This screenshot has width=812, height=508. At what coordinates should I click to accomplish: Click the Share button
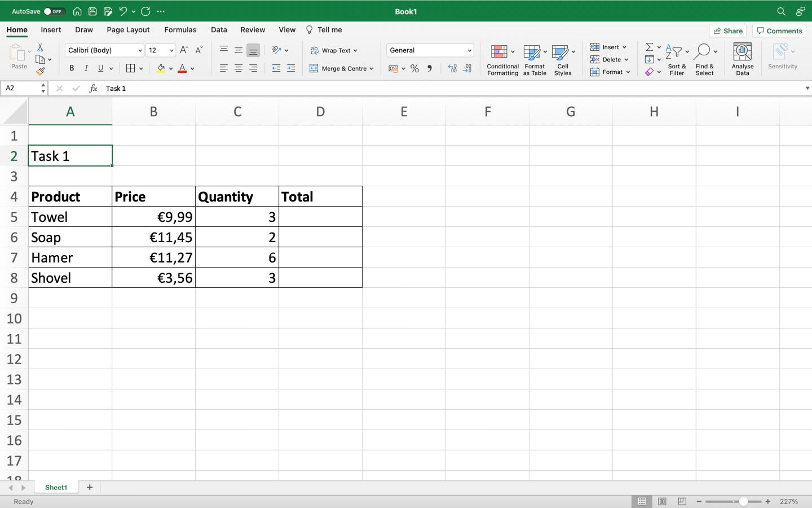(x=728, y=31)
